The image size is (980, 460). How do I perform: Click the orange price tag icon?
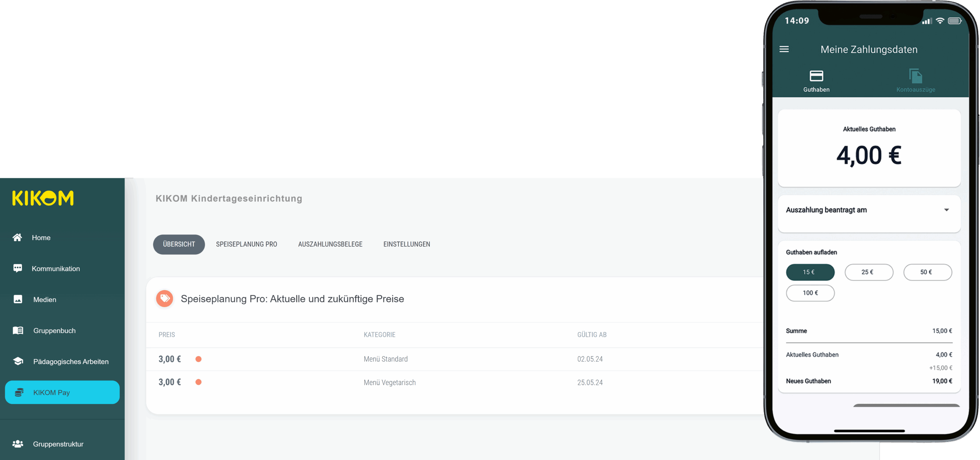click(164, 298)
